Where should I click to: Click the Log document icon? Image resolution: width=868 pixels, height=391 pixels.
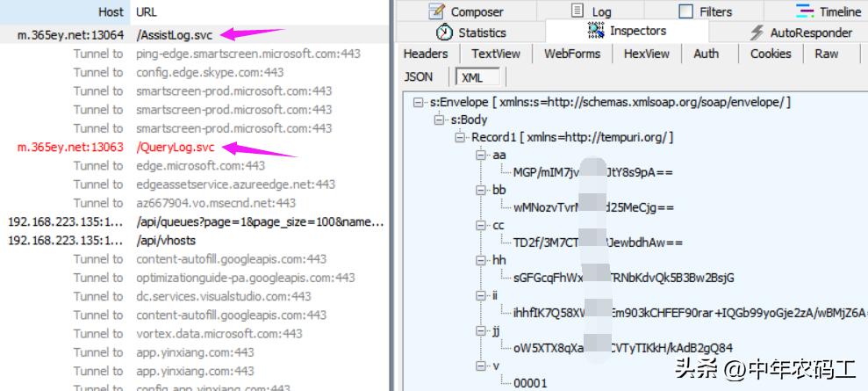577,11
